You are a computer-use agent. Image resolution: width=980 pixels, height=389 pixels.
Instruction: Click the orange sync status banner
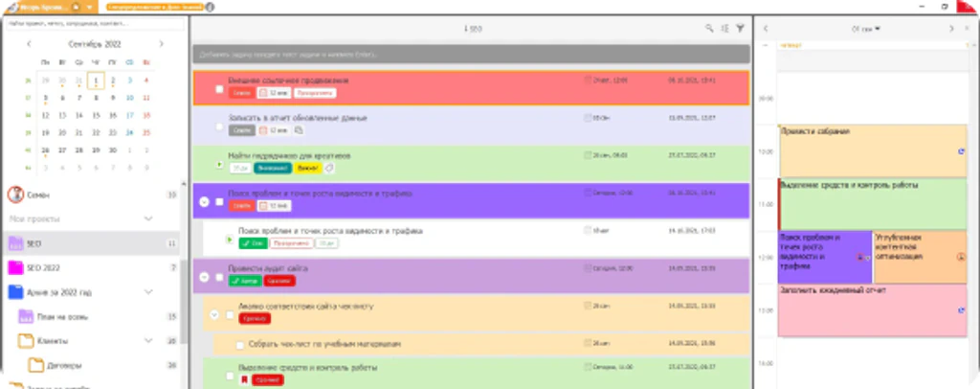click(155, 7)
